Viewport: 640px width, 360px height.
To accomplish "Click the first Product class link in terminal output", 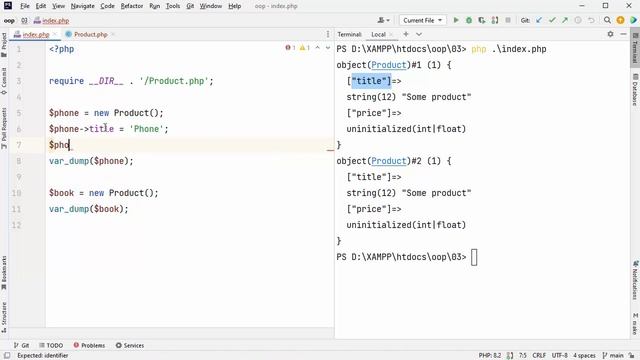I will point(389,65).
